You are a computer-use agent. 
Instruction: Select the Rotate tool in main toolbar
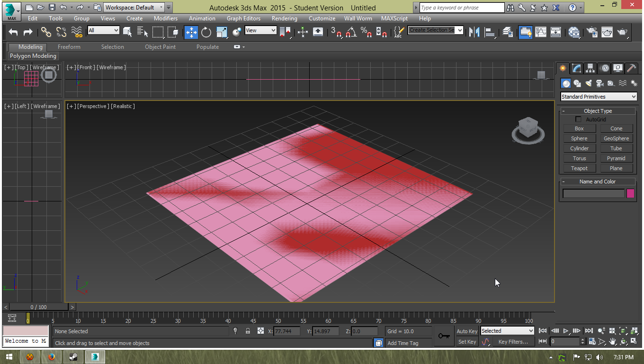[206, 32]
